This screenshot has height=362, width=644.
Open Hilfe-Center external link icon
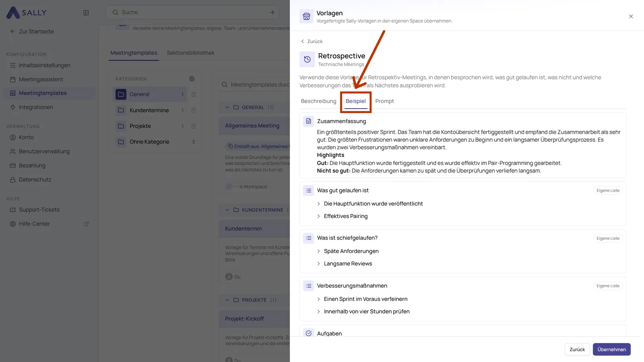[86, 224]
